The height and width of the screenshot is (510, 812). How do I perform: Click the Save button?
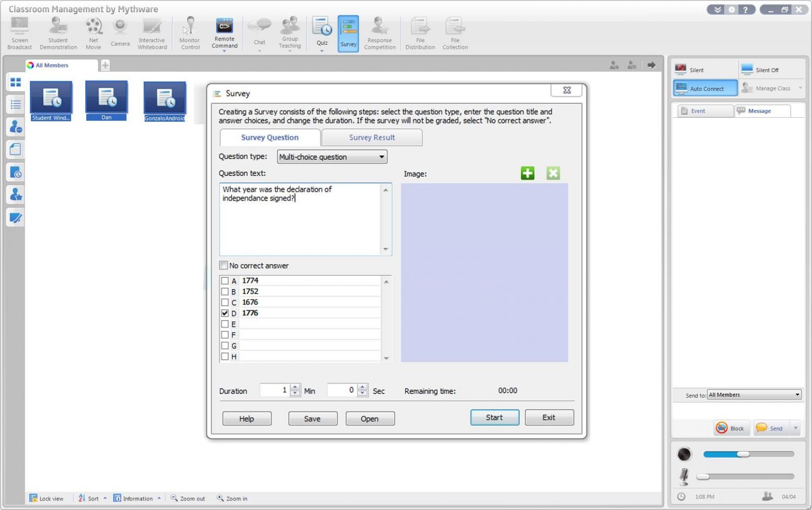click(x=313, y=419)
